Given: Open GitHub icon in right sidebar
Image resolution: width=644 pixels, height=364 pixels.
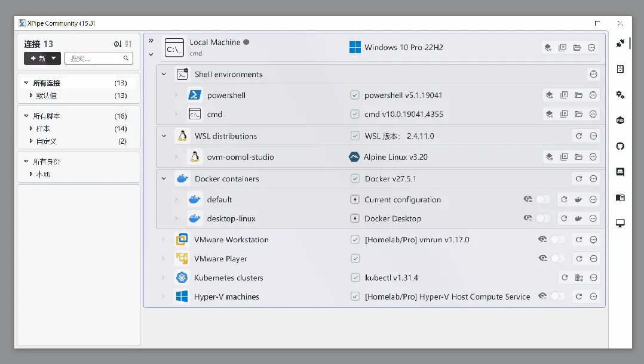Looking at the screenshot, I should pyautogui.click(x=620, y=146).
